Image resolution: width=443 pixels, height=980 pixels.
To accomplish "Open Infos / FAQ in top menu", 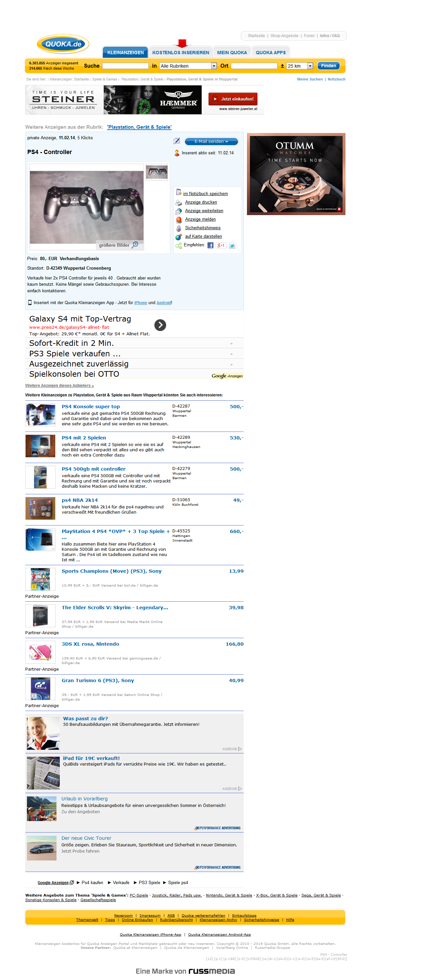I will click(x=330, y=36).
